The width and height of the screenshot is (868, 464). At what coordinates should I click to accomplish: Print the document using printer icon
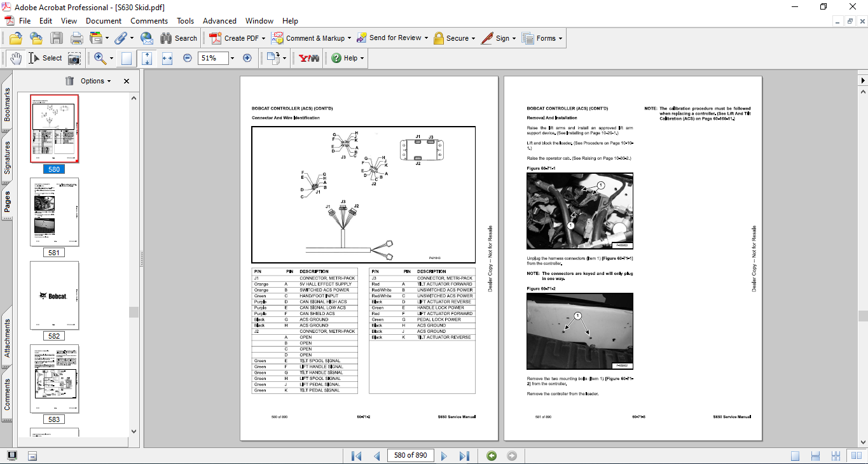(x=76, y=38)
